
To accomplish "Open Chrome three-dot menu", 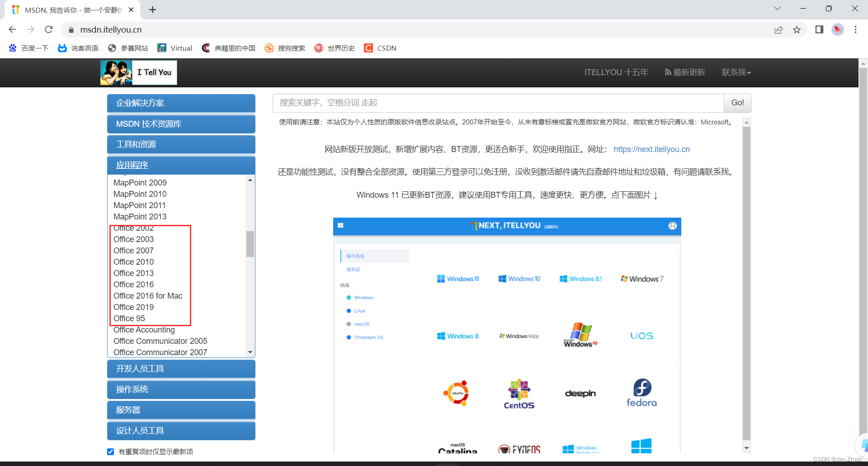I will (855, 29).
